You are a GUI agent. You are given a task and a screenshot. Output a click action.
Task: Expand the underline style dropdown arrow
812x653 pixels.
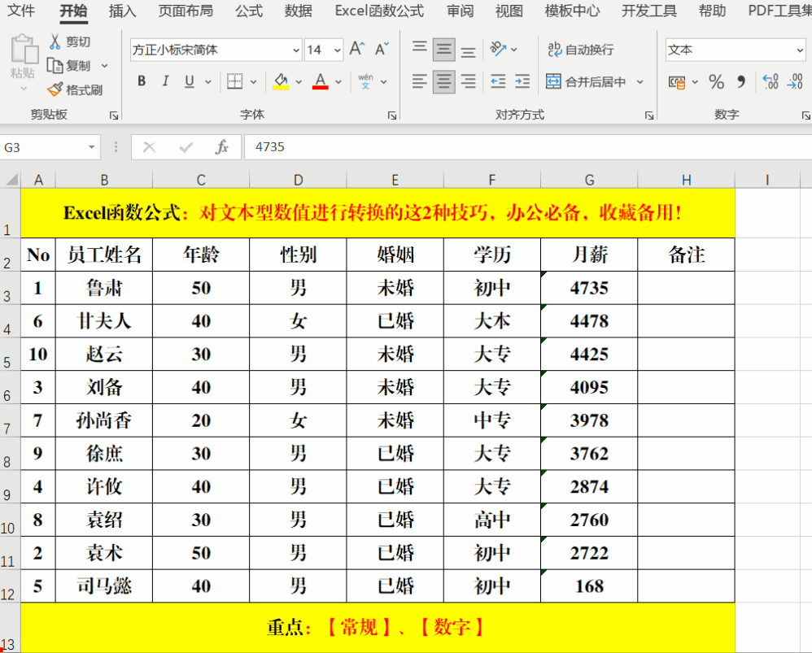coord(208,82)
